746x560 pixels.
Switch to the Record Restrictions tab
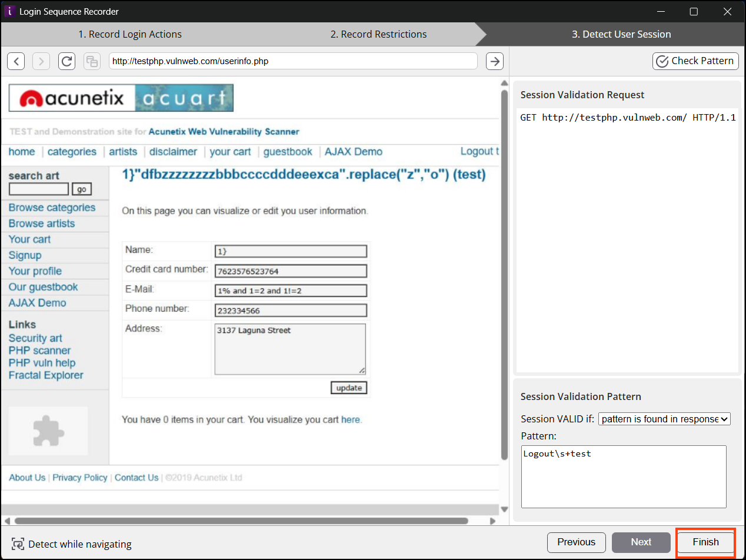(x=379, y=34)
